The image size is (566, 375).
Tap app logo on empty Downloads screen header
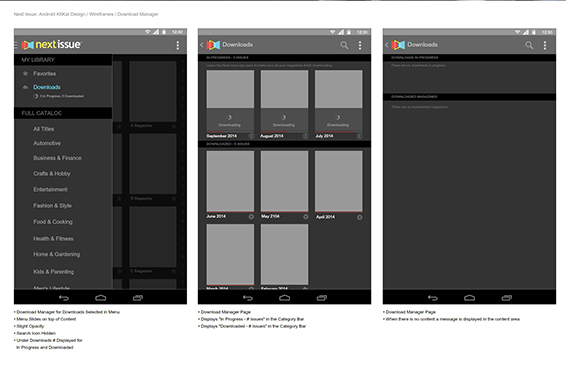click(x=398, y=45)
